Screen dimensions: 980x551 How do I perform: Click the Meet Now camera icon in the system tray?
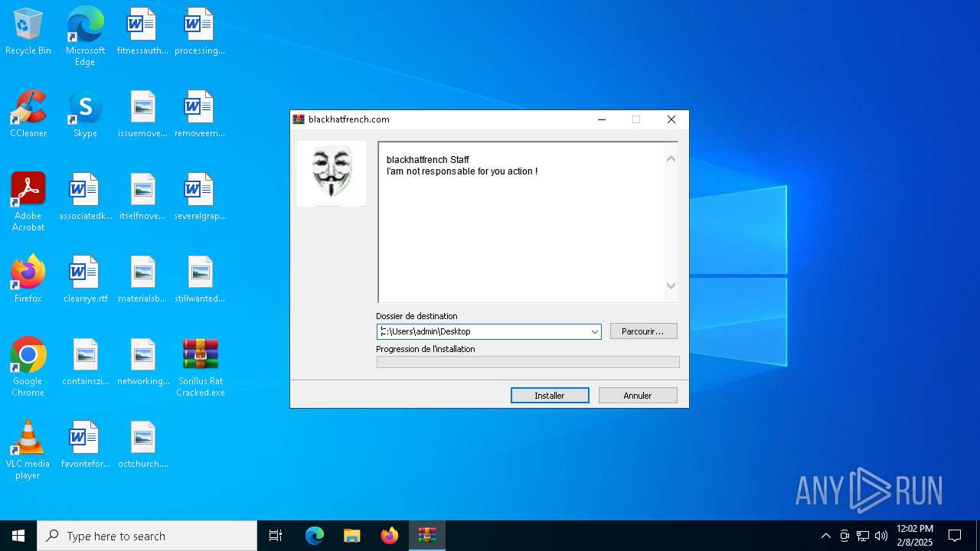point(844,536)
